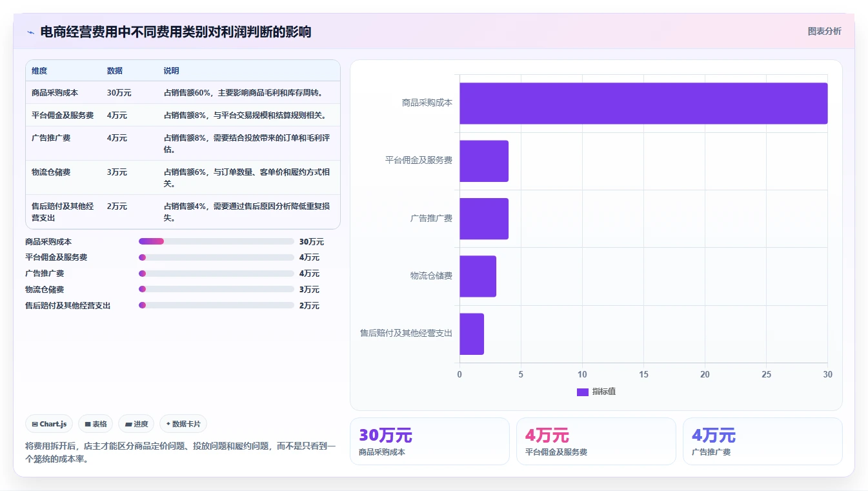Toggle the 指标值 legend swatch
The height and width of the screenshot is (491, 868).
pyautogui.click(x=582, y=392)
